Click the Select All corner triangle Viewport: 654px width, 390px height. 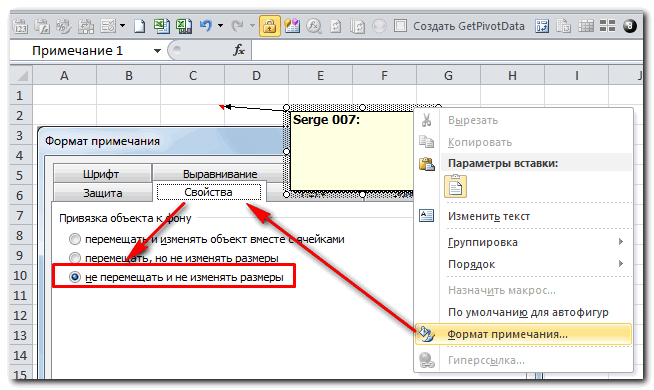click(x=21, y=75)
